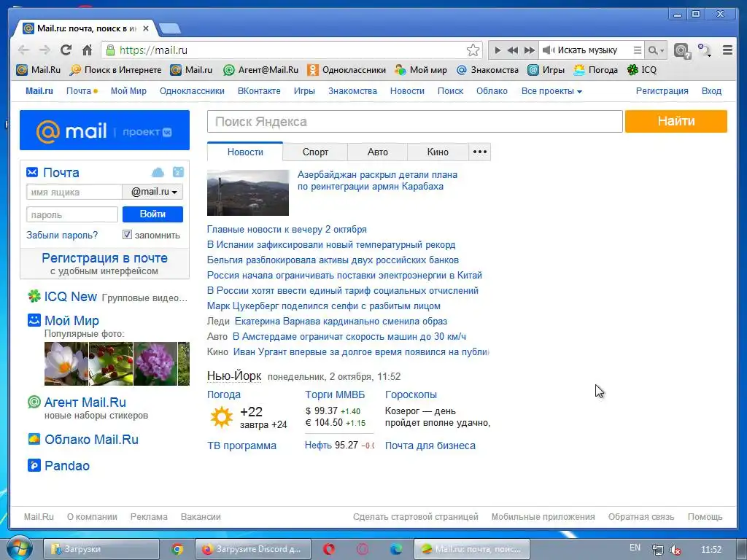Click the Mail.Ru agent extension icon
The width and height of the screenshot is (747, 560).
pyautogui.click(x=682, y=50)
